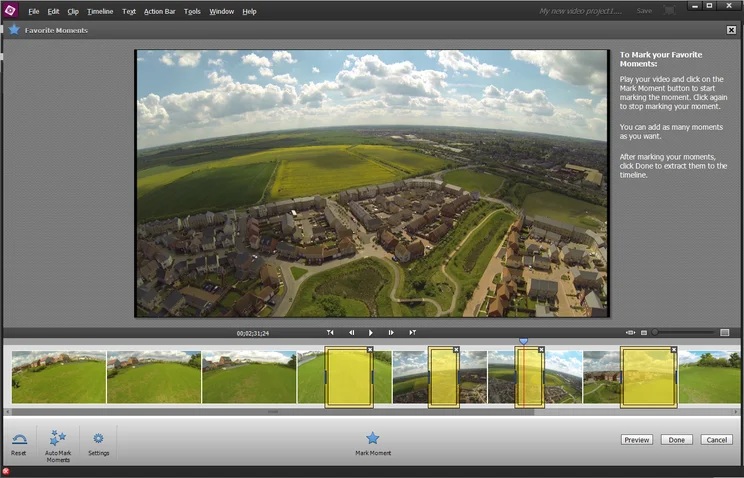The image size is (744, 478).
Task: Click the Premiere Elements app logo icon
Action: 10,10
